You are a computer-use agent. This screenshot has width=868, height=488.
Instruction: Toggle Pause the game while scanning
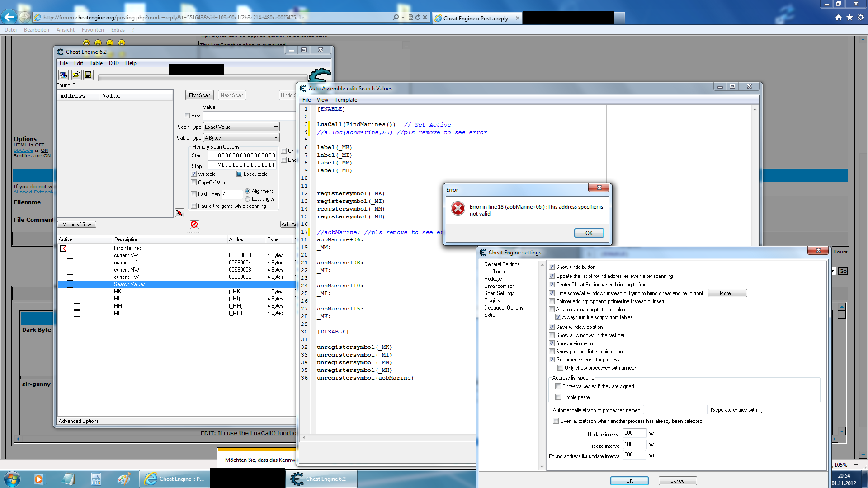[193, 206]
